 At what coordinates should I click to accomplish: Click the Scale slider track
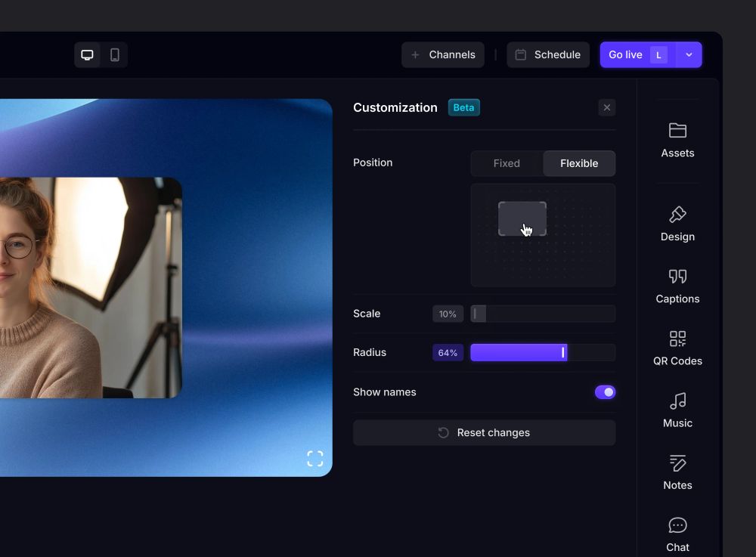(x=543, y=314)
